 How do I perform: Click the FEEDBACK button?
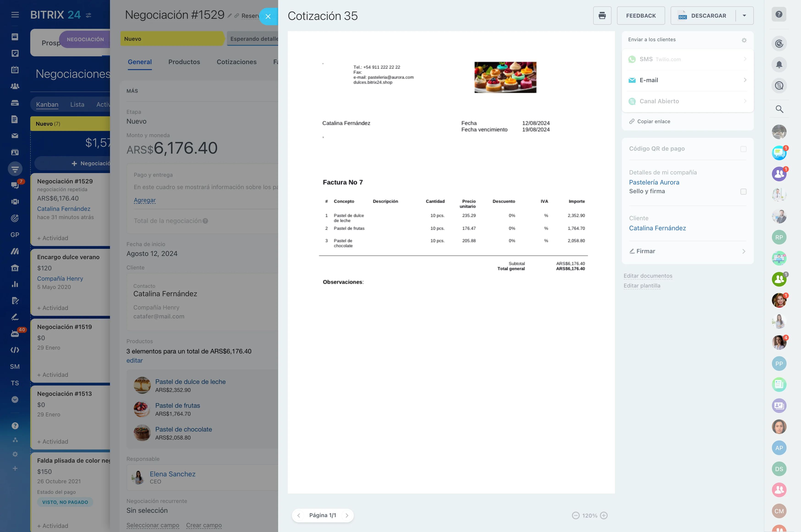[x=641, y=16]
